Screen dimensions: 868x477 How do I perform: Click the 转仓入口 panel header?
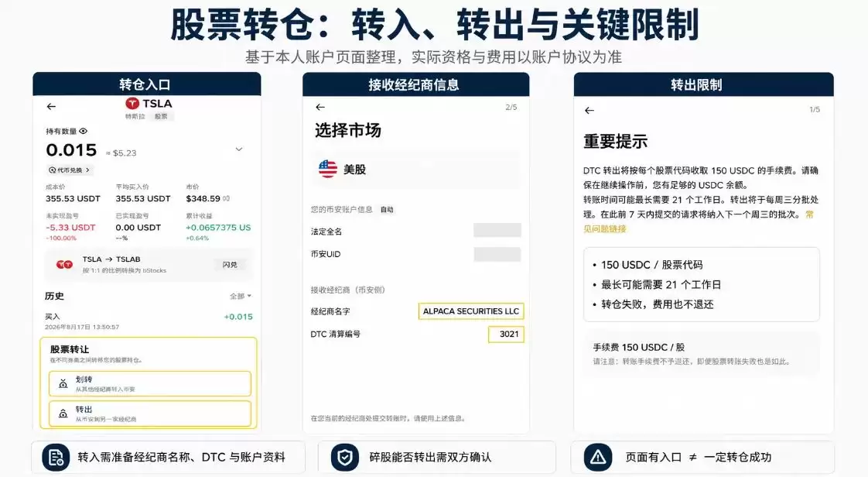(147, 84)
